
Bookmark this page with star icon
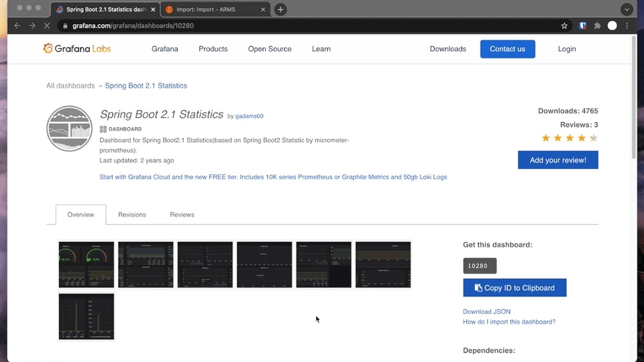coord(564,25)
